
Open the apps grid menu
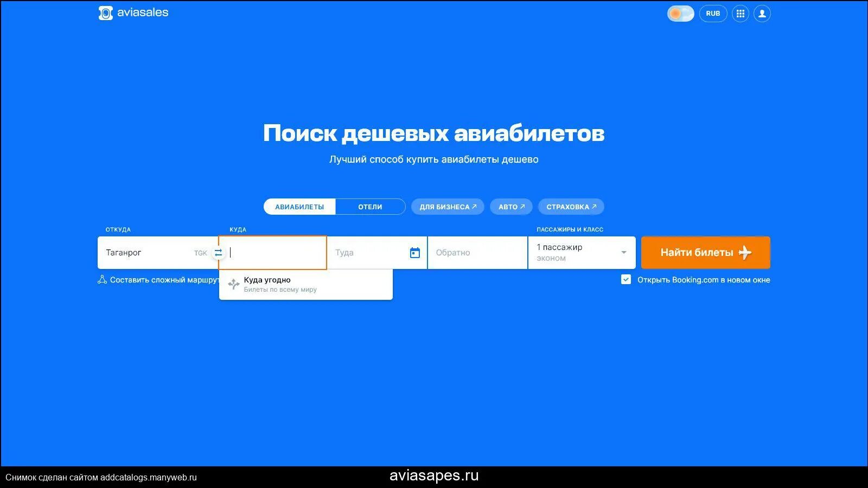pos(740,14)
